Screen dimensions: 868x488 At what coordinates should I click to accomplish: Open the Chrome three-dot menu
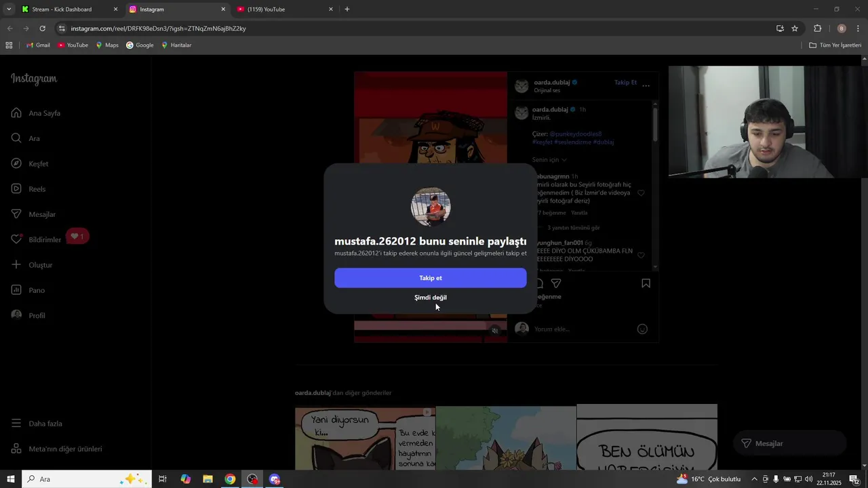859,28
